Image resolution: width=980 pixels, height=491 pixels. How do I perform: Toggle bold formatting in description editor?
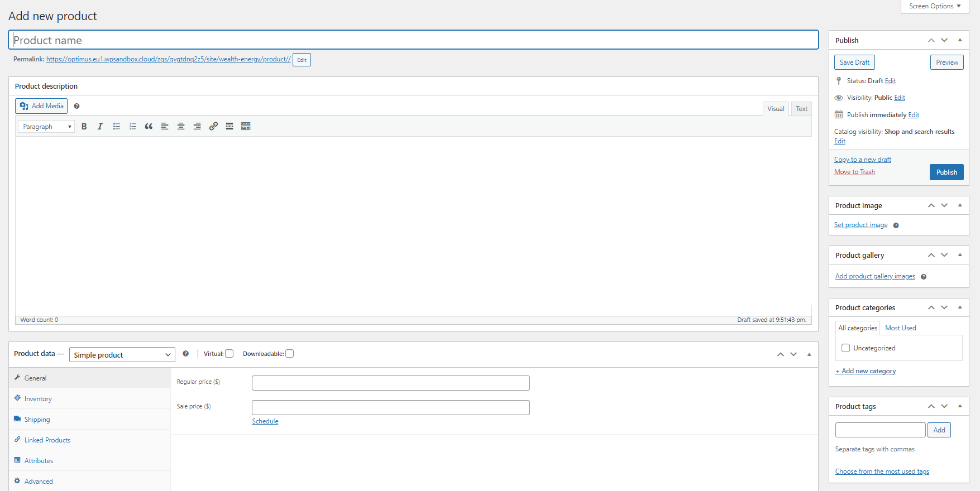click(84, 127)
